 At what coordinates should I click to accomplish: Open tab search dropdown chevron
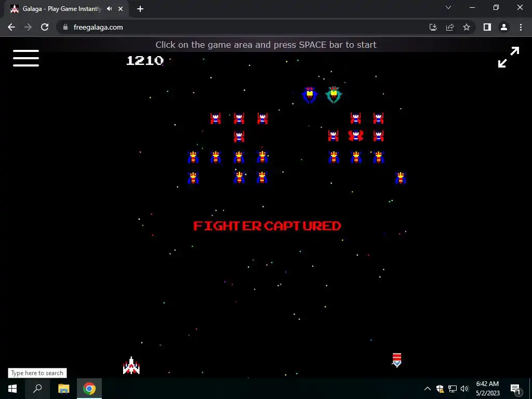click(x=448, y=7)
